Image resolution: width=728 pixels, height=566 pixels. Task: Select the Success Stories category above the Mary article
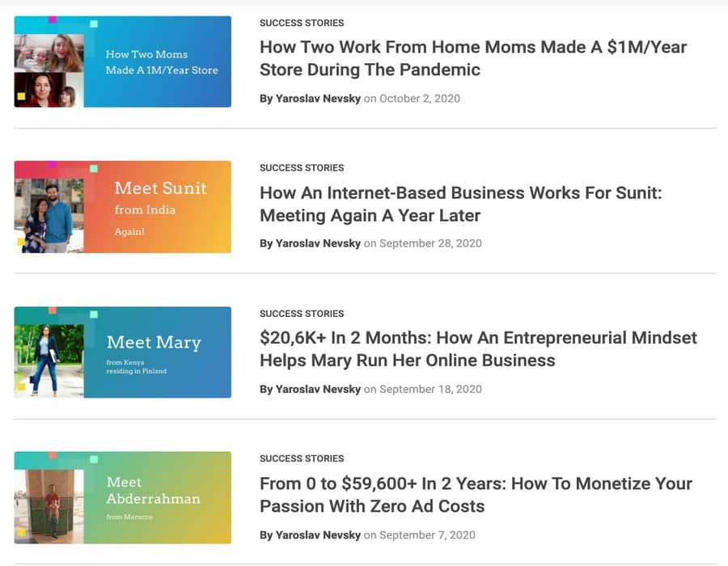[302, 314]
